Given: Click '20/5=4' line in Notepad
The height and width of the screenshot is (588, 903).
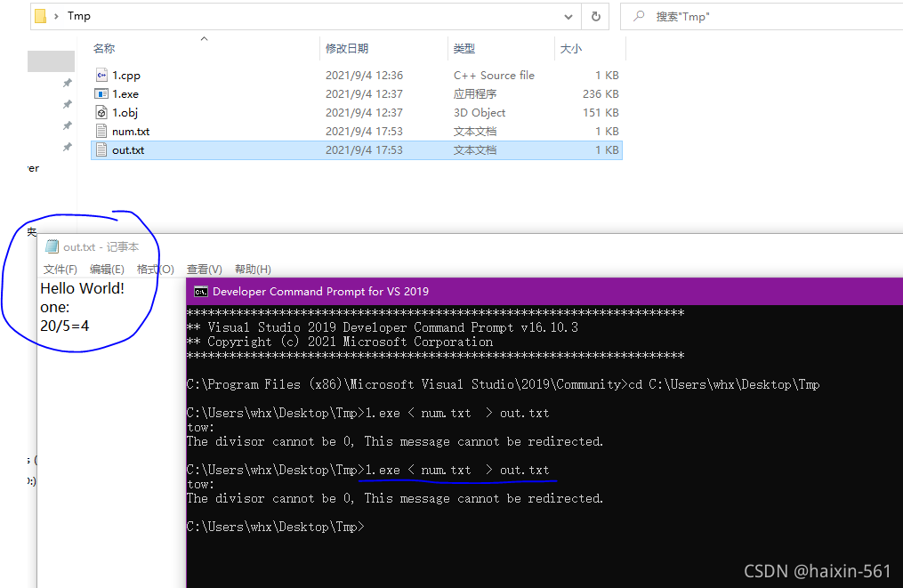Looking at the screenshot, I should tap(64, 326).
